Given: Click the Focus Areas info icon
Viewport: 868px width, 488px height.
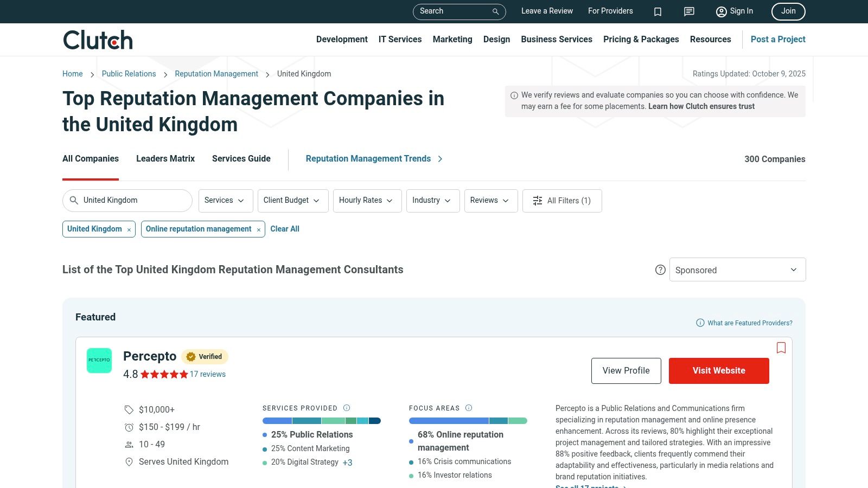Looking at the screenshot, I should 469,408.
